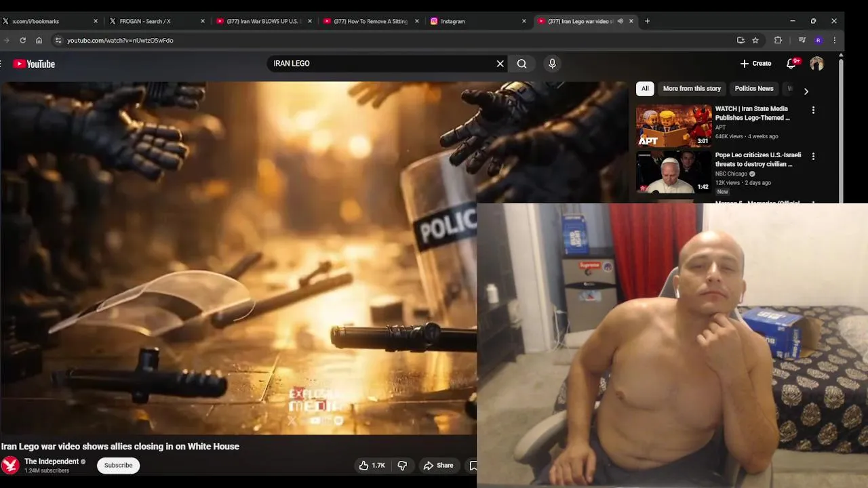Open Chrome profile avatar in toolbar
Screen dimensions: 868x488
click(818, 40)
